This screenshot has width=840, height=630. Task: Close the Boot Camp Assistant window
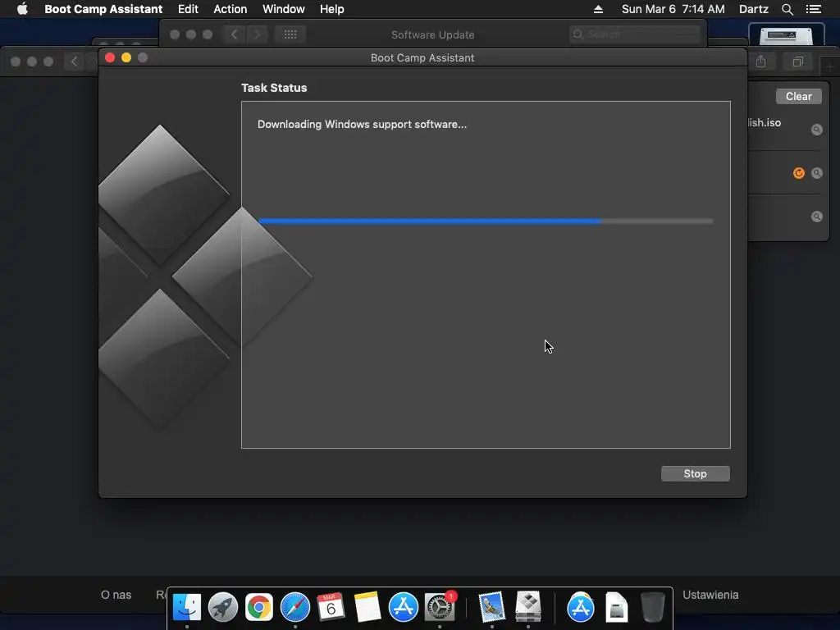coord(110,57)
